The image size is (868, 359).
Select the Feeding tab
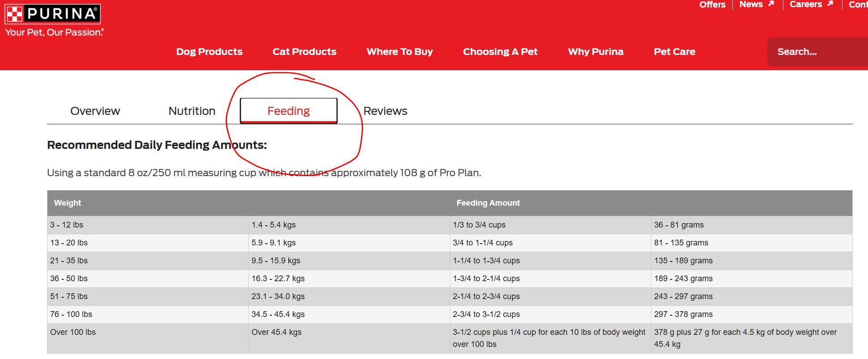click(x=289, y=110)
